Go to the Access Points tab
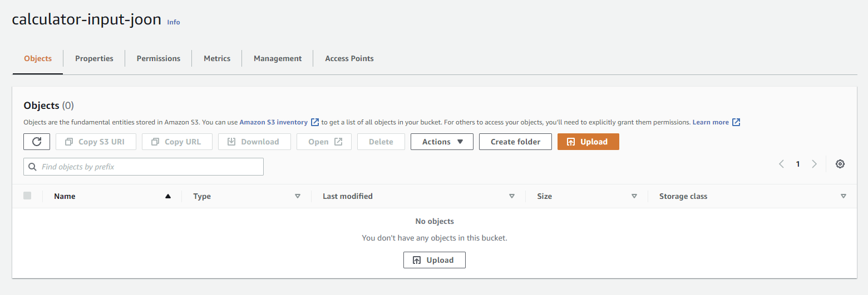Screen dimensions: 868x295 (x=349, y=58)
